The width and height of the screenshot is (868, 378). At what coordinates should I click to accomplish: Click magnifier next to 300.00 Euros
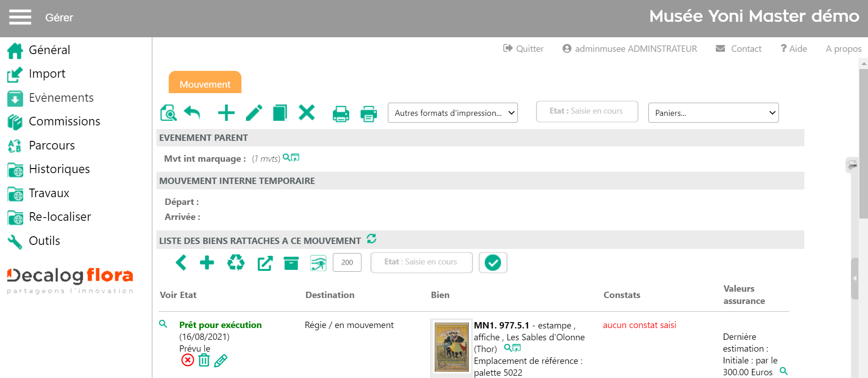(x=783, y=371)
